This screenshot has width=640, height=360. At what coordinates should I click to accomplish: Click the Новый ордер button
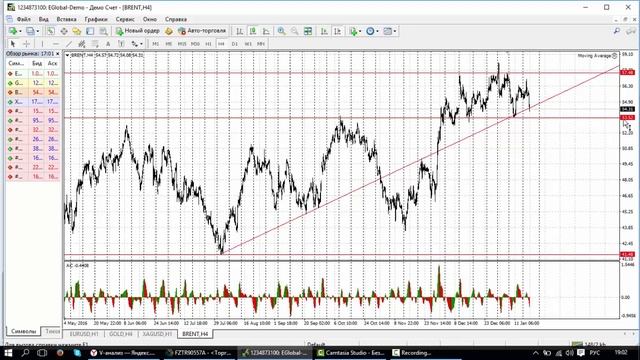pyautogui.click(x=138, y=31)
